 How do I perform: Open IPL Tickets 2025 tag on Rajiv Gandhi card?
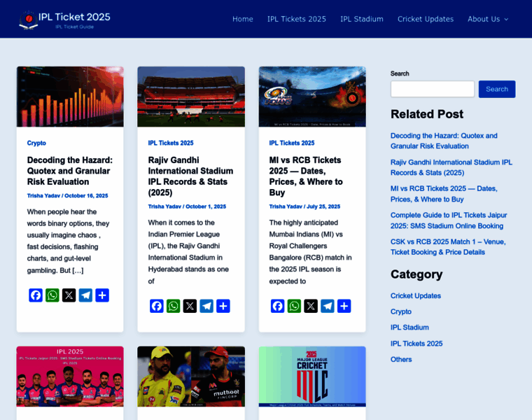171,143
